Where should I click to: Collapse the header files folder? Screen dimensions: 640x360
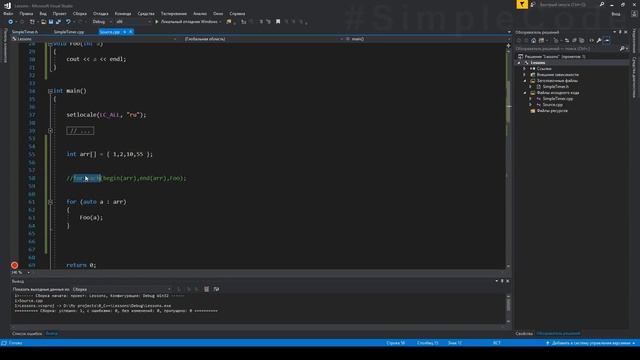525,81
